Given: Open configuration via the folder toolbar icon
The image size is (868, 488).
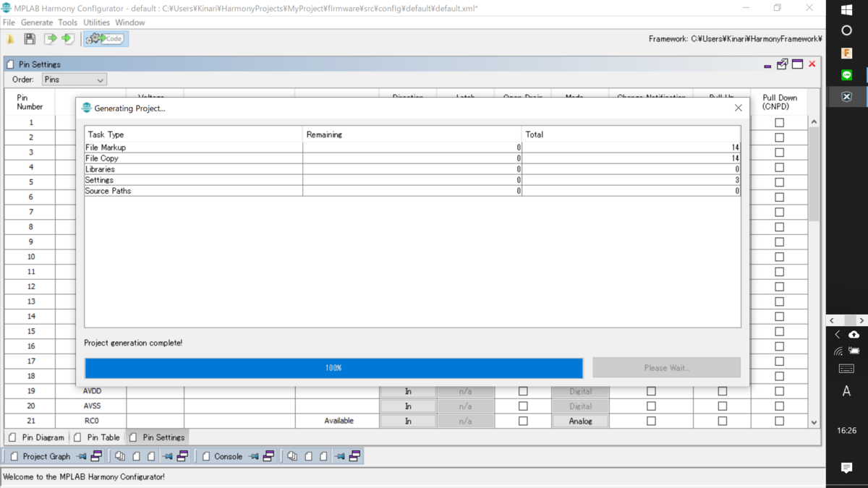Looking at the screenshot, I should pyautogui.click(x=11, y=38).
